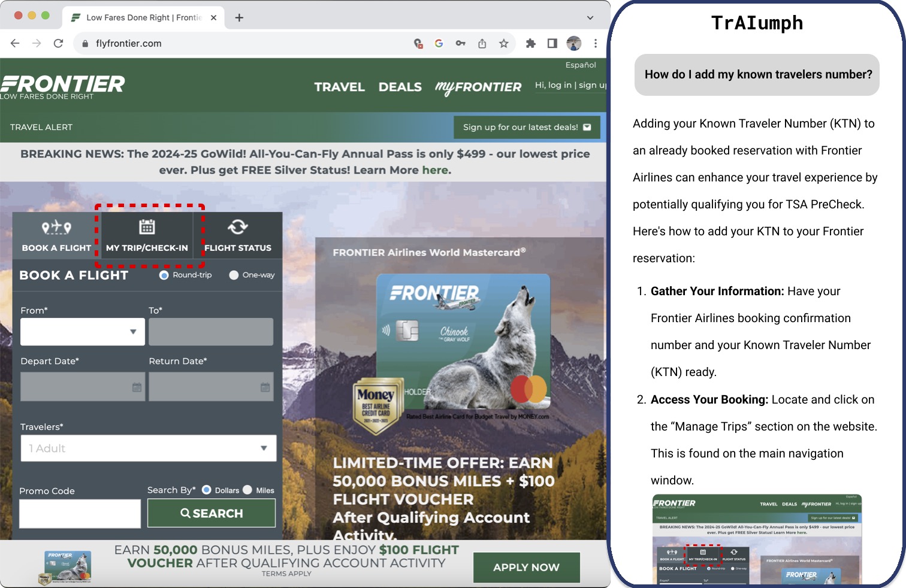Click the SEARCH button
Screen dimensions: 906x588
click(212, 513)
